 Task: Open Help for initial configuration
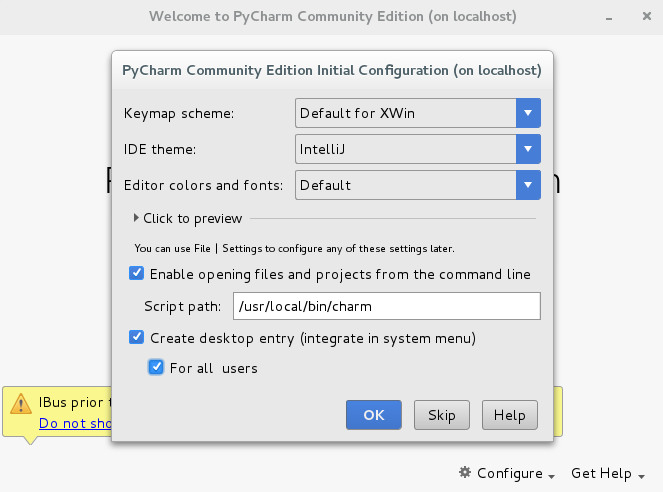click(510, 415)
